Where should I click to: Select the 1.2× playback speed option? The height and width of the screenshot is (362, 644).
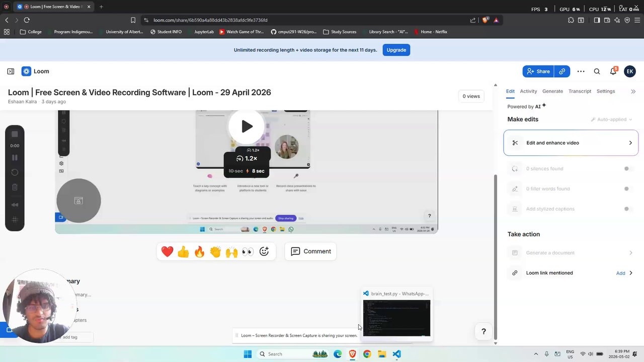[x=247, y=158]
